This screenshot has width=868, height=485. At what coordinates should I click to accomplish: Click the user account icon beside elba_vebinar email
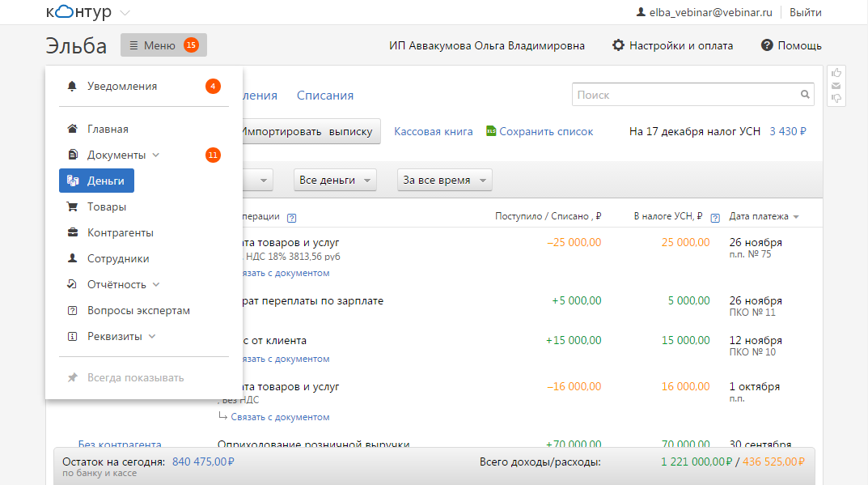pos(641,12)
